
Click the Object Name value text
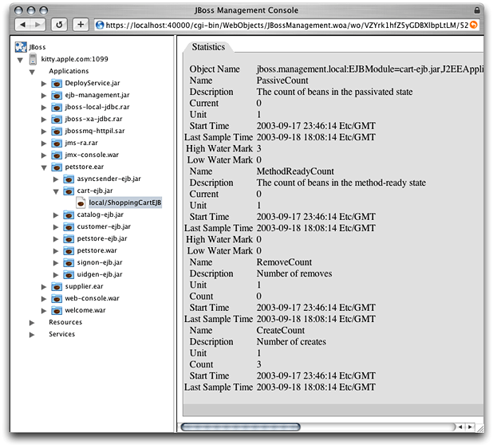[370, 69]
